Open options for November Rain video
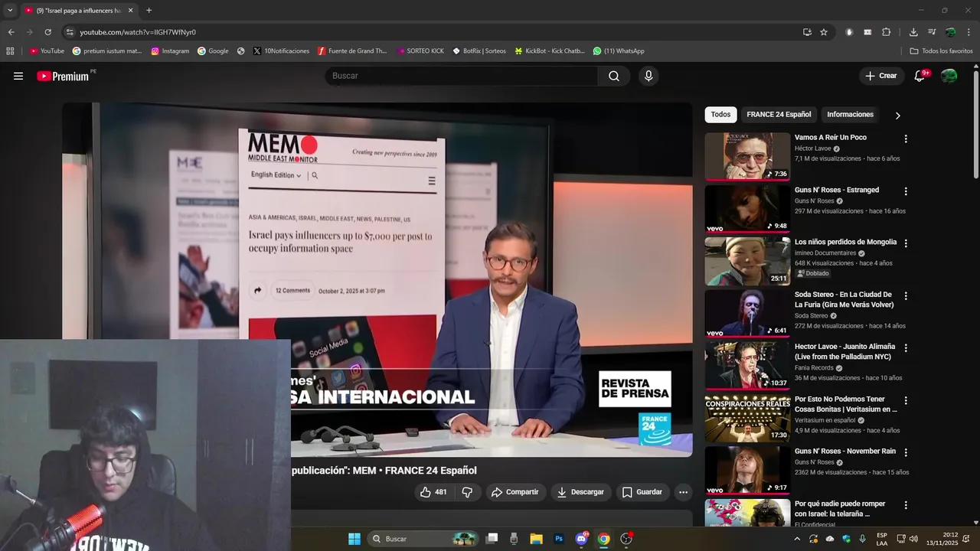980x551 pixels. pos(906,452)
